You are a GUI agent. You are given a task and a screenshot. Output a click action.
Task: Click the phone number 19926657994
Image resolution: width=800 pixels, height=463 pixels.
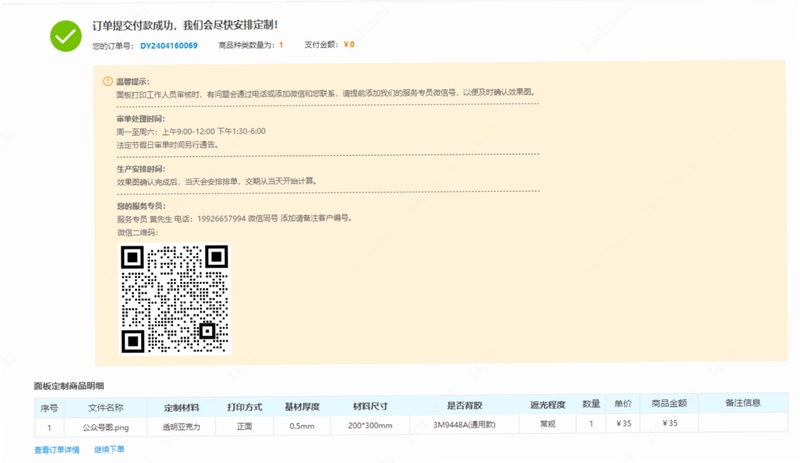tap(221, 218)
